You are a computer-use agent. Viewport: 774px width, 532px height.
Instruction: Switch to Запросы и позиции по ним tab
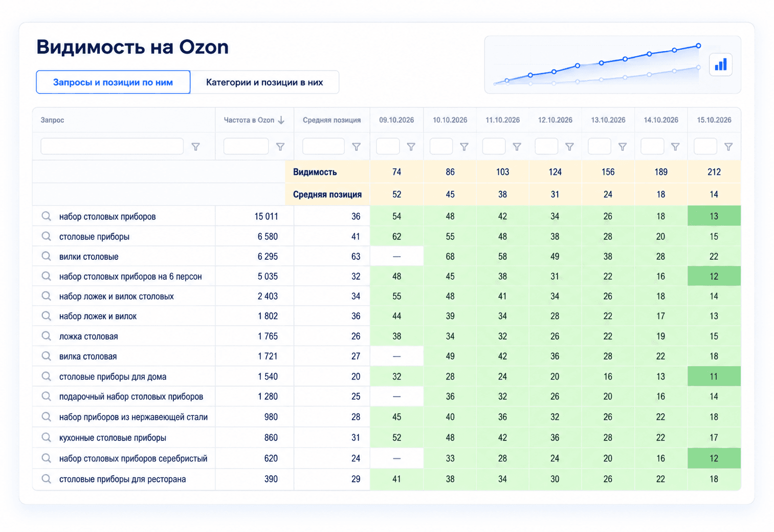(x=113, y=82)
